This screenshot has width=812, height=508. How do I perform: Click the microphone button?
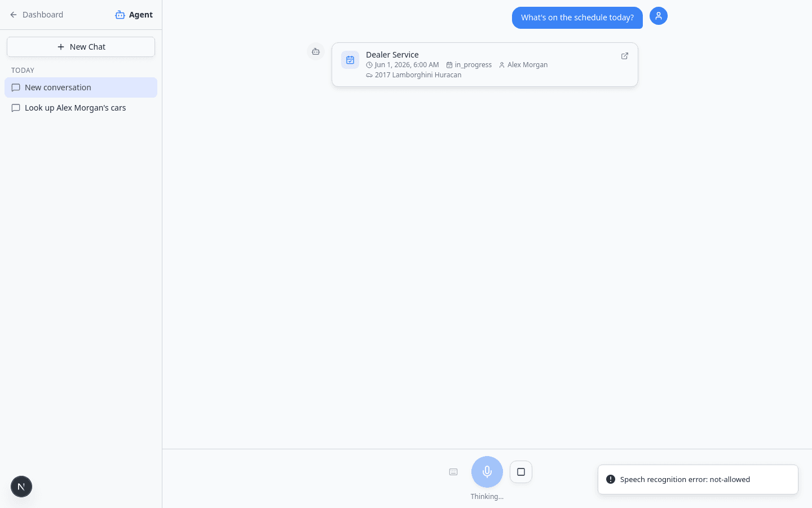[x=487, y=472]
